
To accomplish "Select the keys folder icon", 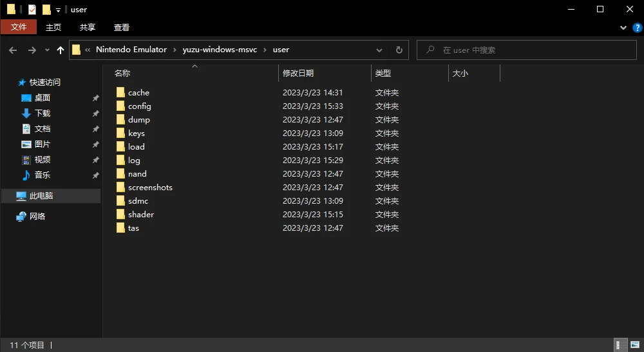I will (120, 133).
